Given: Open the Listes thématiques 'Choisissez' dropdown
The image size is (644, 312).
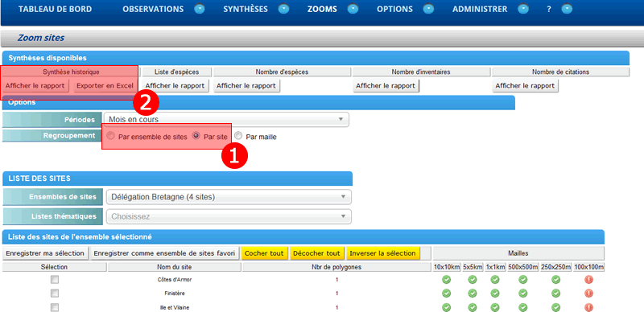Looking at the screenshot, I should [x=229, y=216].
